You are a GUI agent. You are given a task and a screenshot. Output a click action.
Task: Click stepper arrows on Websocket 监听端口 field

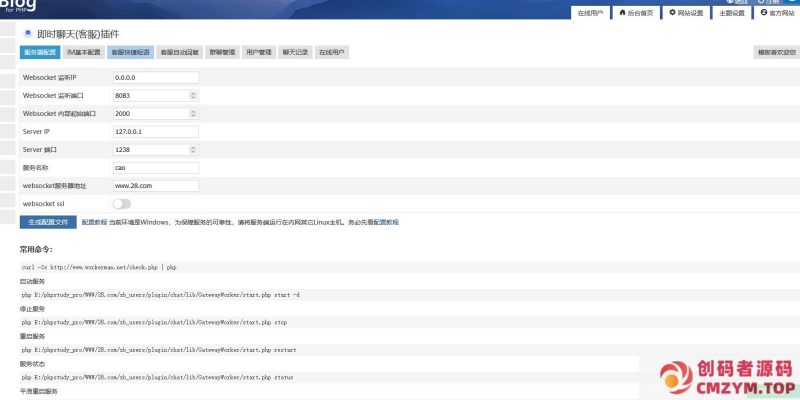[x=193, y=95]
